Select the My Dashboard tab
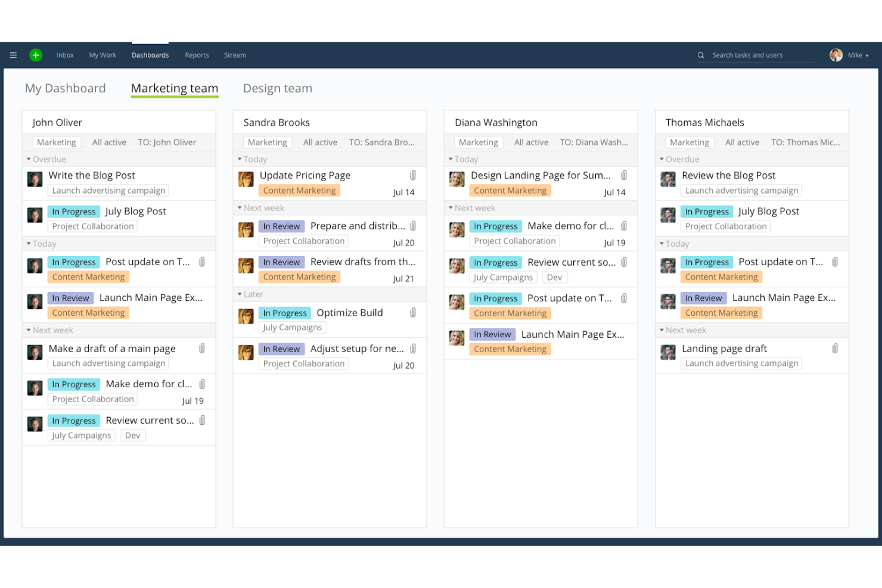 click(65, 88)
